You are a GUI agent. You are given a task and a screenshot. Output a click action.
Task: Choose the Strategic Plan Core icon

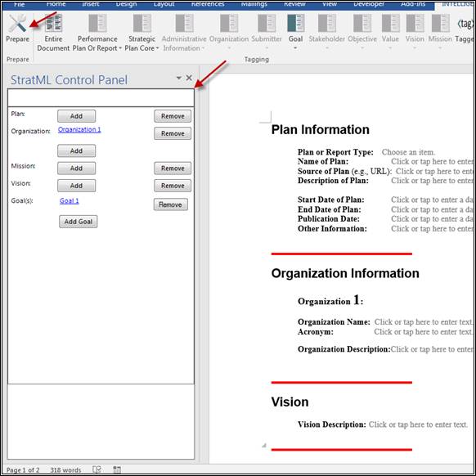[x=141, y=23]
